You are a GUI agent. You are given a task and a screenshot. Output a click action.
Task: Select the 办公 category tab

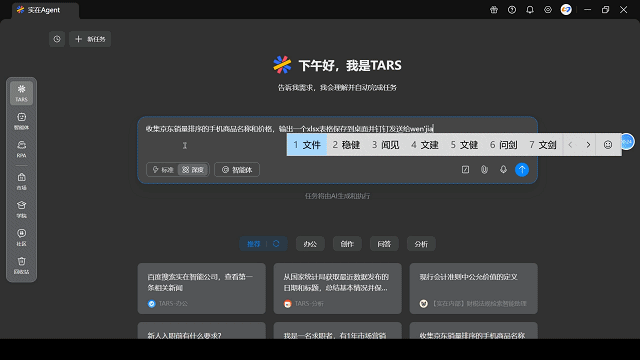pos(310,244)
